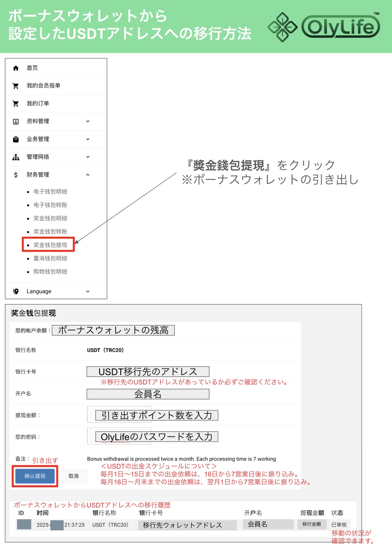Click the home icon beside 首页

[x=16, y=68]
